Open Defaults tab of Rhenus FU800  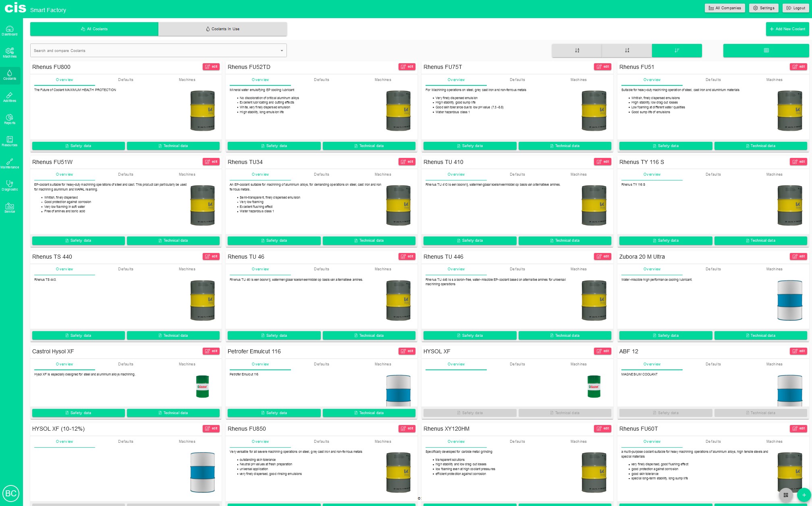[x=126, y=80]
